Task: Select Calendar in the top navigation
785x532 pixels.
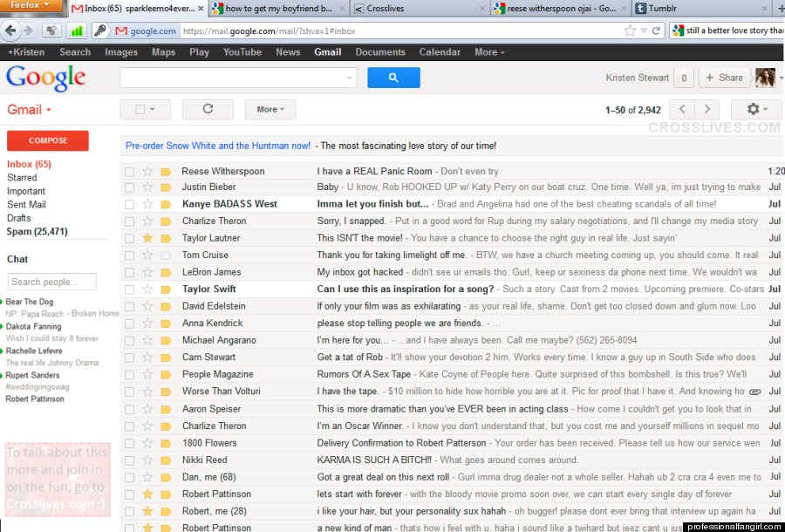Action: point(440,51)
